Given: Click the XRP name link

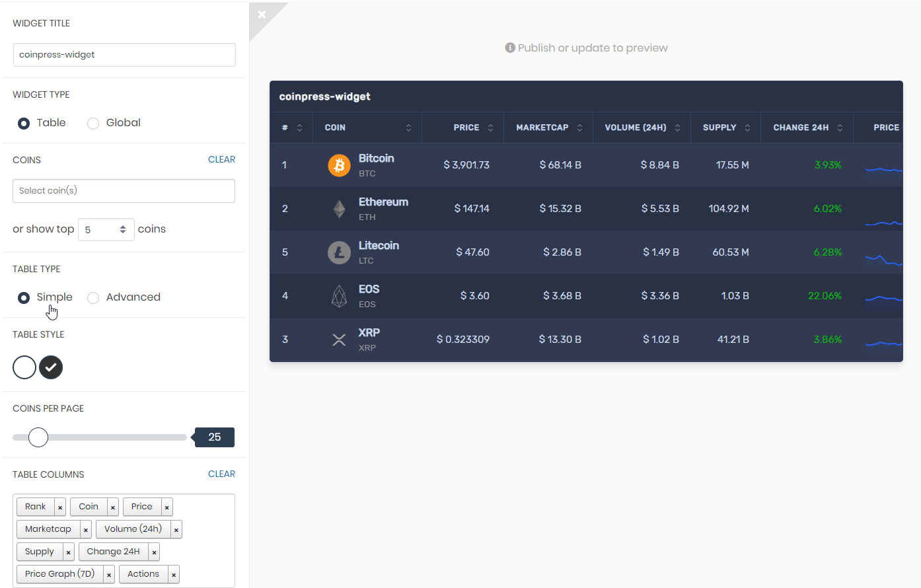Looking at the screenshot, I should pos(369,333).
